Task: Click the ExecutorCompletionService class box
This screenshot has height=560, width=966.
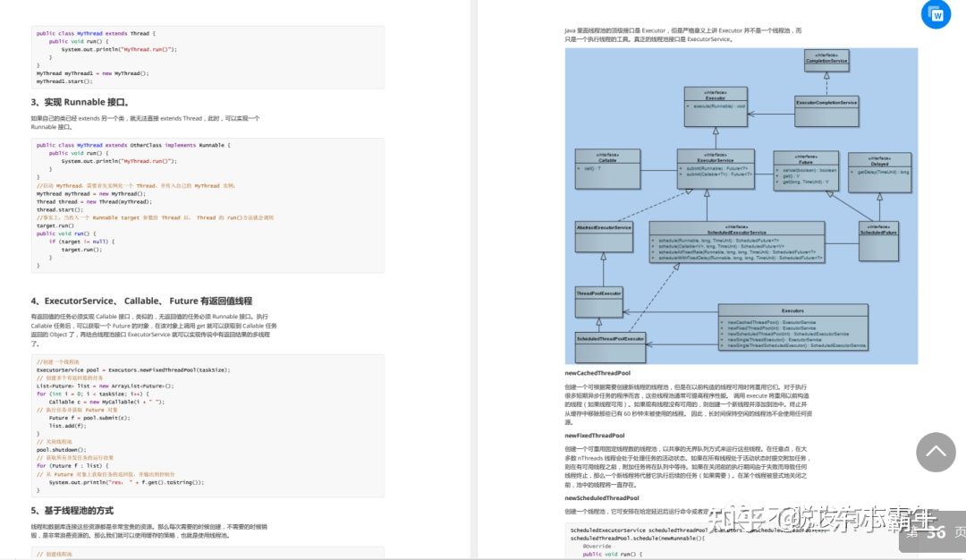Action: click(826, 112)
